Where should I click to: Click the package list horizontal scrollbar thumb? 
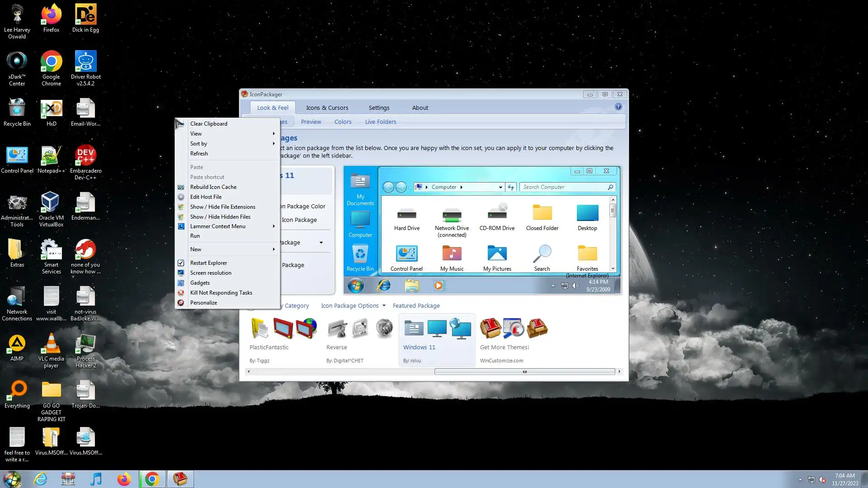(x=524, y=372)
